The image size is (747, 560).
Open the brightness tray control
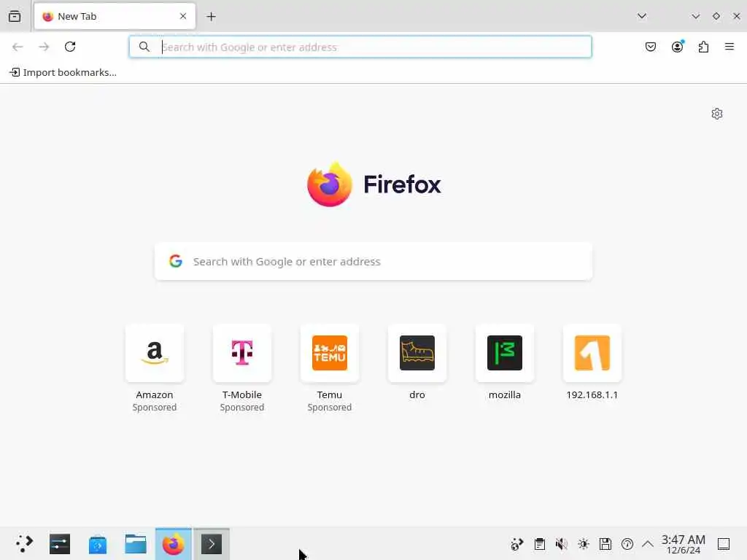(583, 544)
